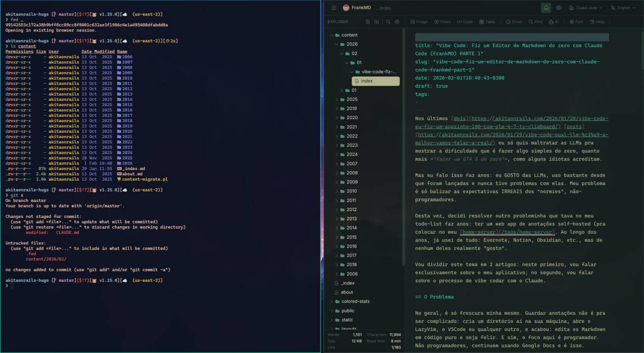Select the about file in the Explorer
This screenshot has width=644, height=353.
point(345,292)
